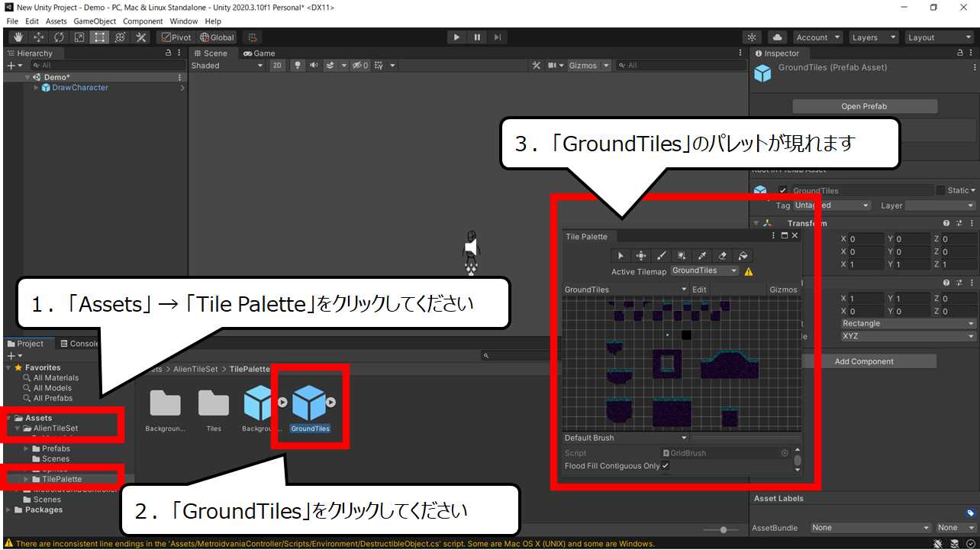Switch to the Game tab
Image resolution: width=980 pixels, height=550 pixels.
(x=259, y=53)
